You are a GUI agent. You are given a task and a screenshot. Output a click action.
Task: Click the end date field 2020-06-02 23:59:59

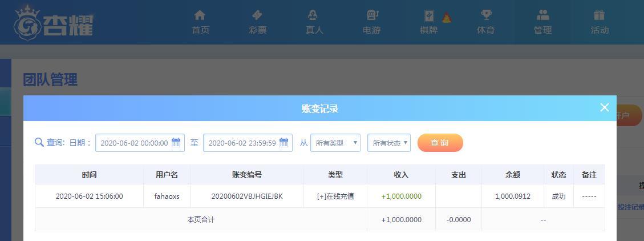coord(248,143)
